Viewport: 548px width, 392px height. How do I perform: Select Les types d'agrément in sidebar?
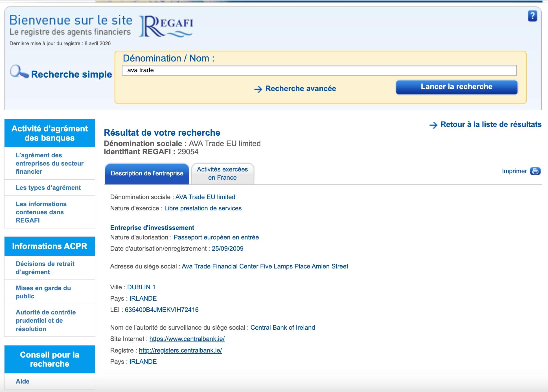[x=48, y=188]
